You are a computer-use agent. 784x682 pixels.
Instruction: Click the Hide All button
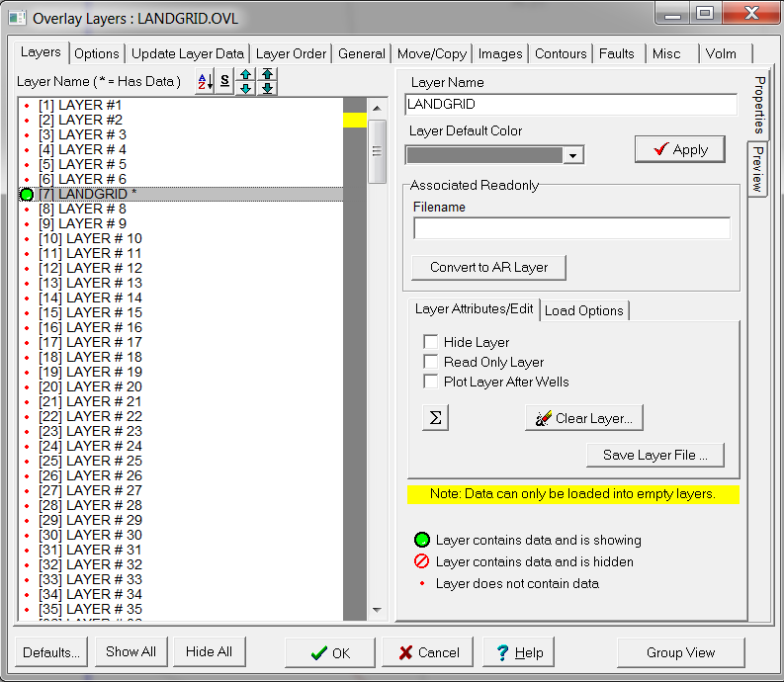click(209, 651)
